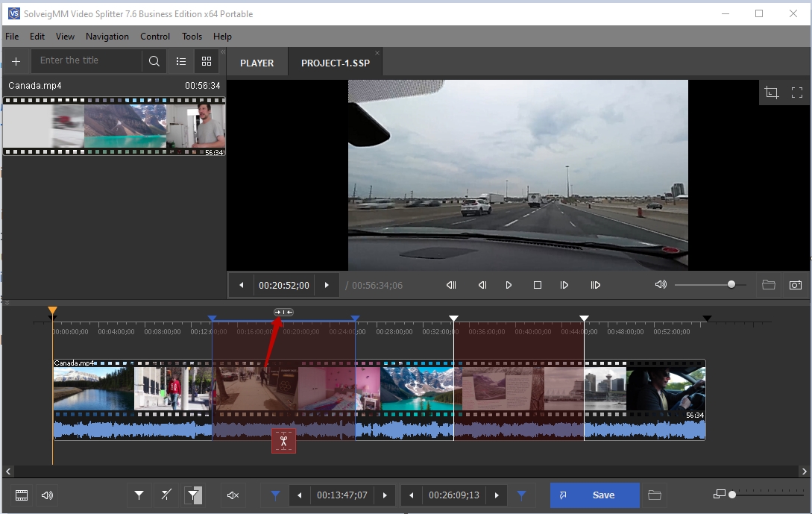Open output folder next to the Save button
812x514 pixels.
[655, 495]
